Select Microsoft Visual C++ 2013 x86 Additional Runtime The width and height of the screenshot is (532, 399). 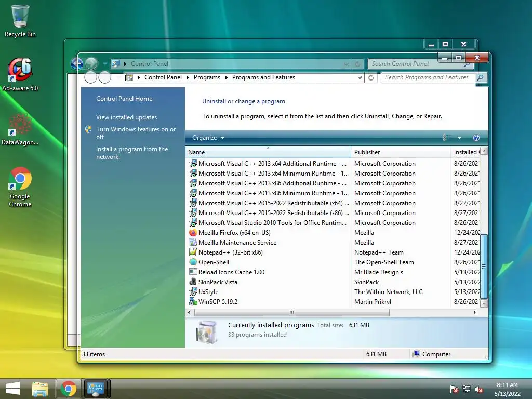272,183
